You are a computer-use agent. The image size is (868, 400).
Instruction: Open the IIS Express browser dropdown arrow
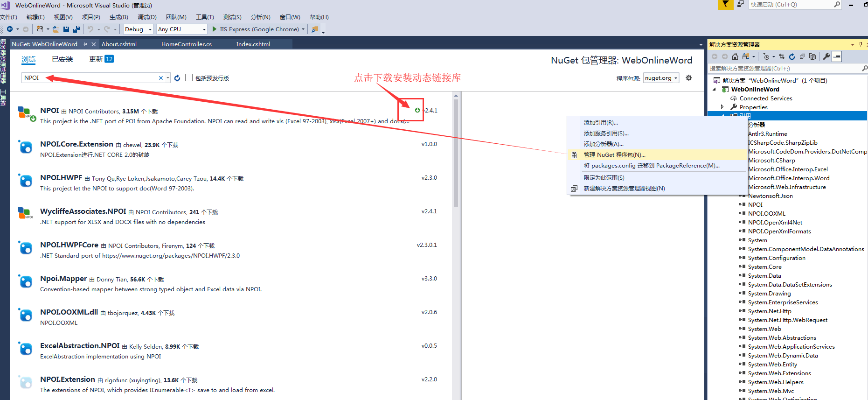[x=303, y=29]
